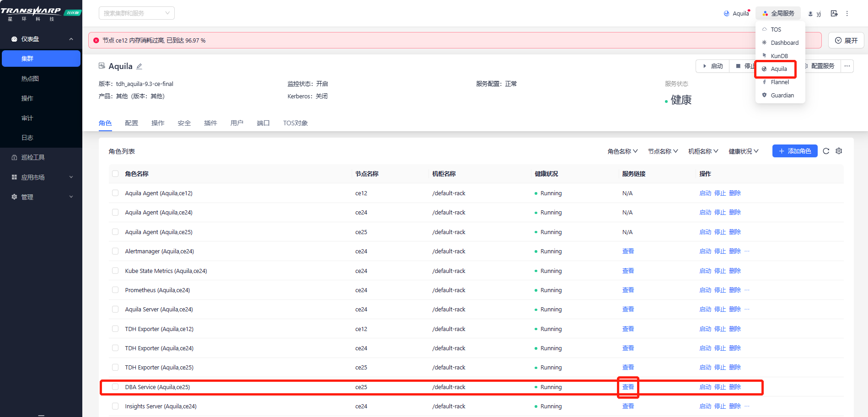
Task: Click the refresh icon in role list
Action: [826, 151]
